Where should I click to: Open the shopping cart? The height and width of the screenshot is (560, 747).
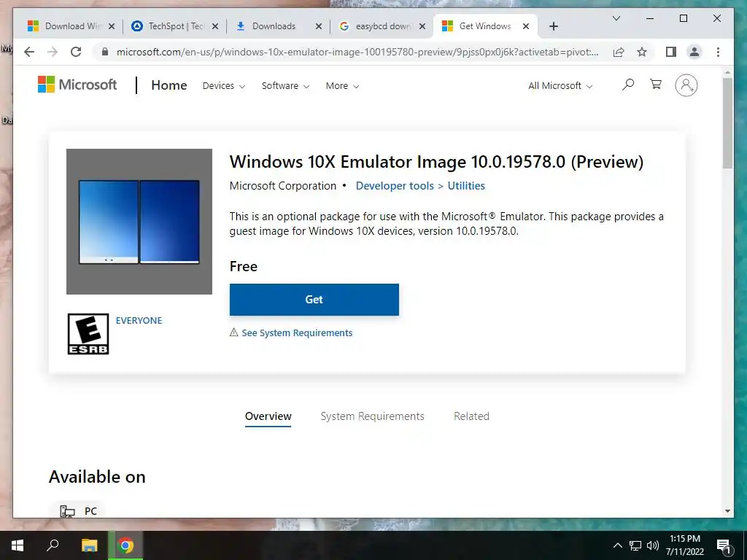[656, 85]
